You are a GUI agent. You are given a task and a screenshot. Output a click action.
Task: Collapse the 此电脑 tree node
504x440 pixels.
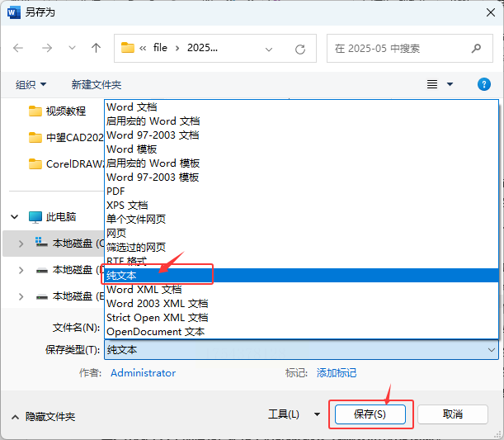click(15, 217)
